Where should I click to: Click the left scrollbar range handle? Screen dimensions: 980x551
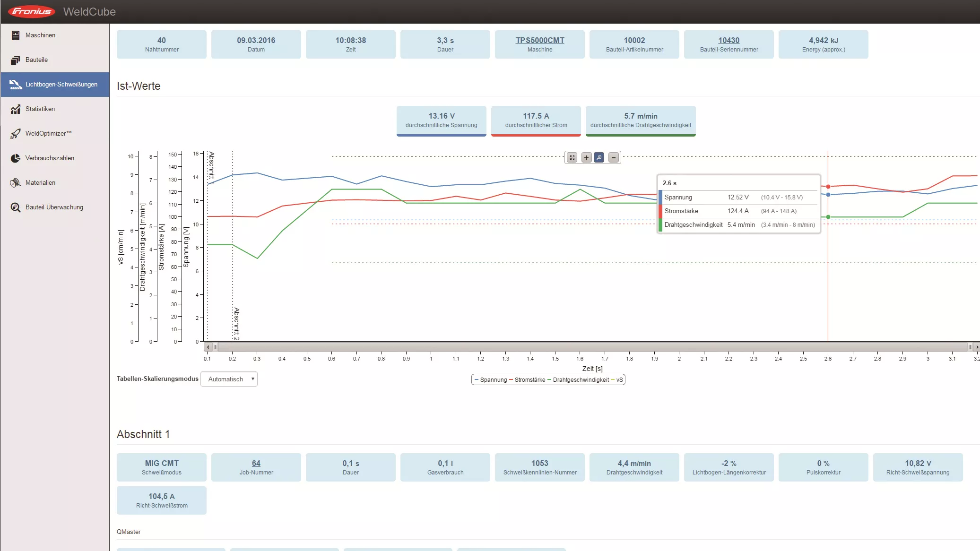pyautogui.click(x=215, y=347)
